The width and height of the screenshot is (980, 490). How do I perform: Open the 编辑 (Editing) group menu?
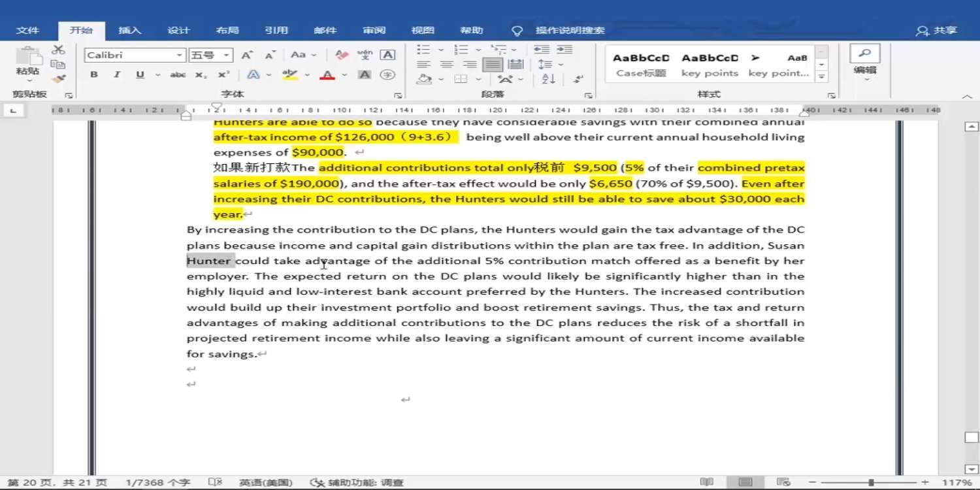click(x=865, y=63)
